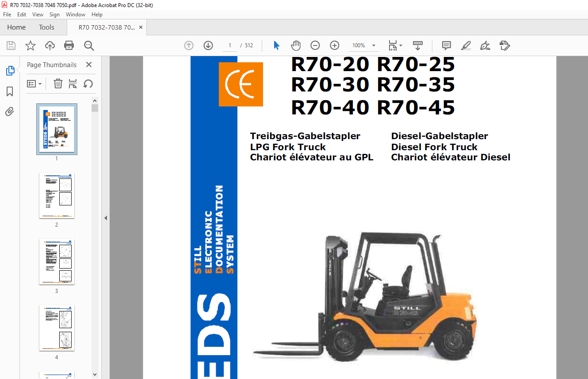Select the R70 7032-7038 document tab
This screenshot has height=379, width=588.
(x=107, y=27)
